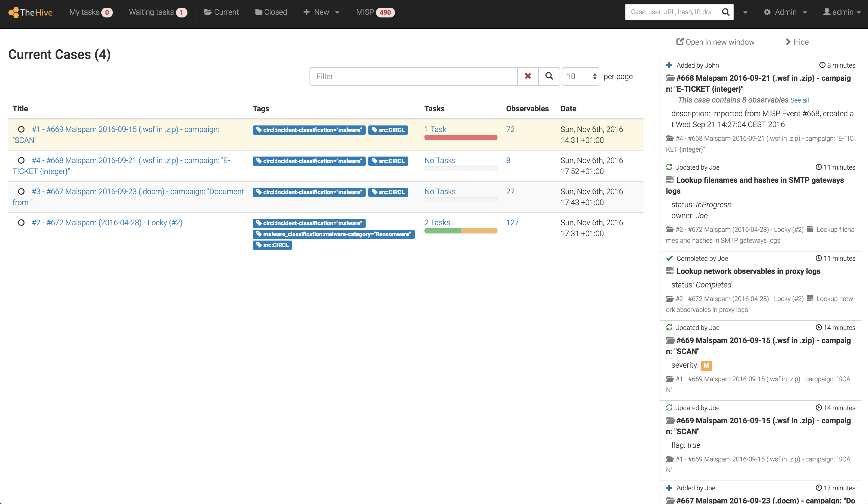Click See all observables link
Screen dimensions: 868x504
pos(799,100)
